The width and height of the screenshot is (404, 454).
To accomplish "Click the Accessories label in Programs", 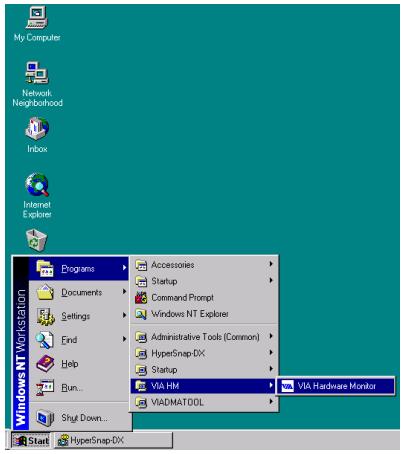I will tap(173, 265).
